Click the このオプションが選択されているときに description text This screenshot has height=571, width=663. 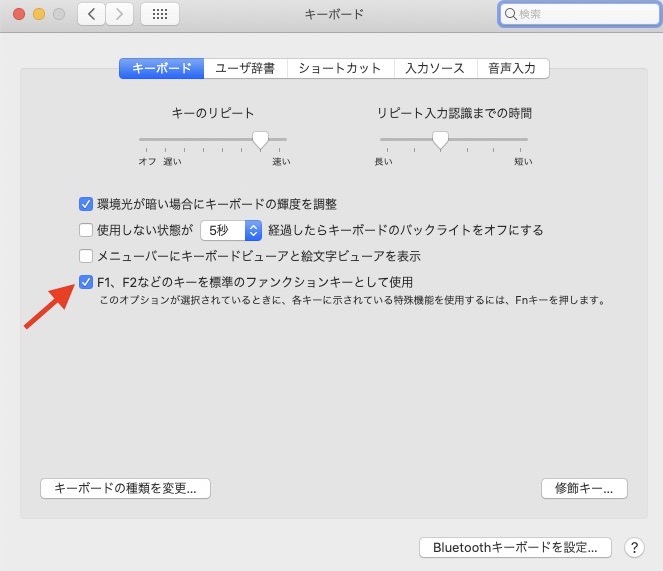tap(353, 300)
